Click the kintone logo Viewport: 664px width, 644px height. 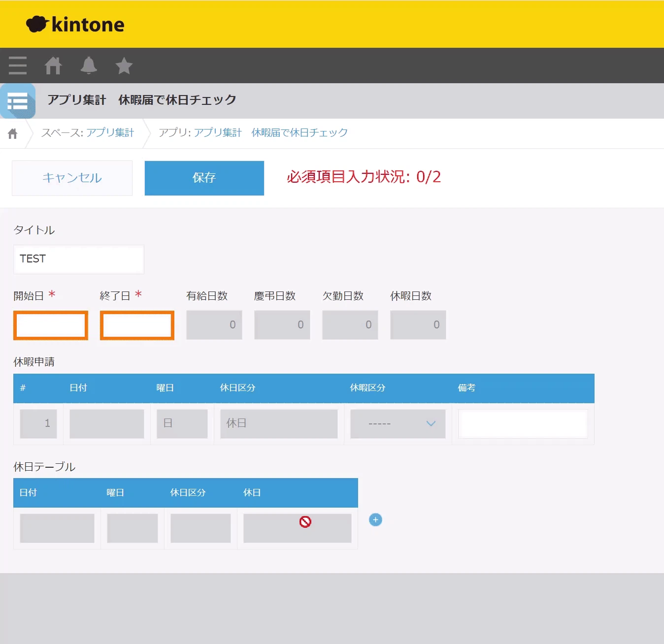point(75,24)
